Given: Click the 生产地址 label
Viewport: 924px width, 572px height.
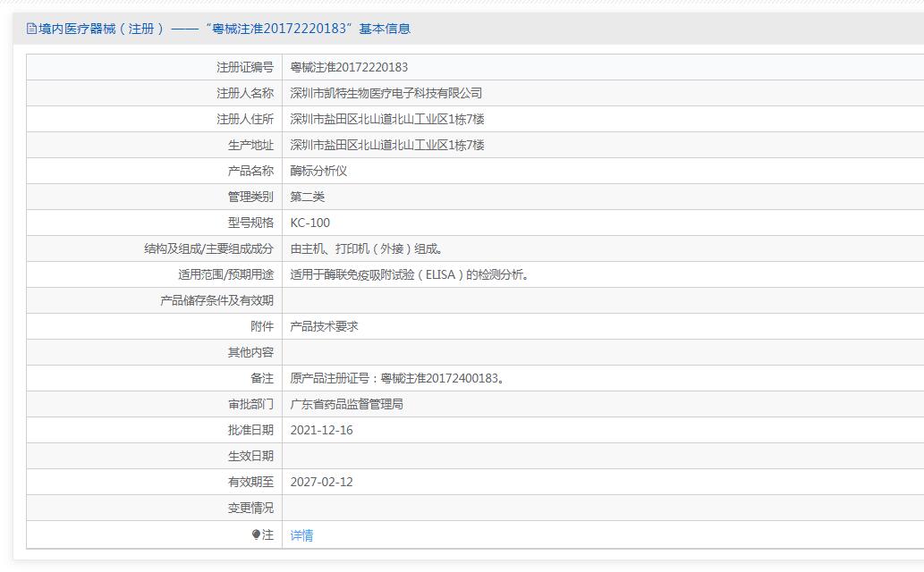Looking at the screenshot, I should pyautogui.click(x=251, y=145).
